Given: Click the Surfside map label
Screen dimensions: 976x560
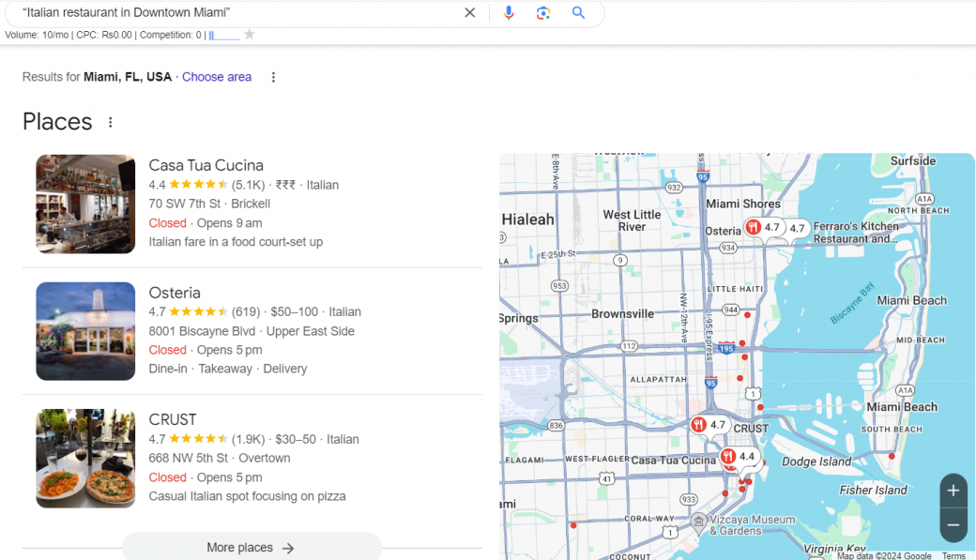Looking at the screenshot, I should (913, 160).
